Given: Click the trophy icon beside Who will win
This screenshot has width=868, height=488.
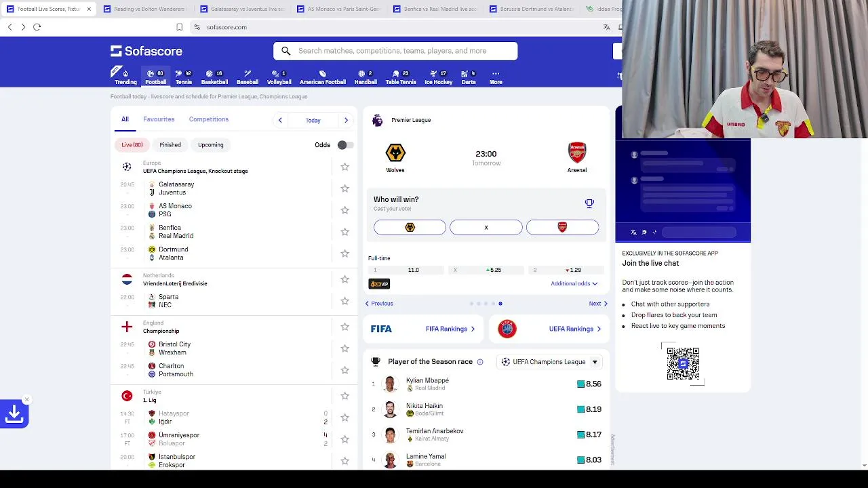Looking at the screenshot, I should click(589, 203).
